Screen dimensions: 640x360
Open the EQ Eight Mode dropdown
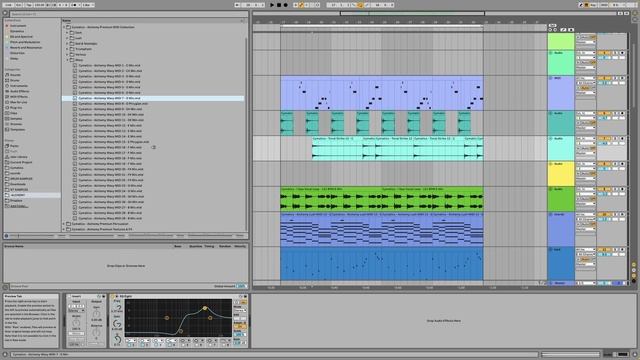[x=240, y=311]
